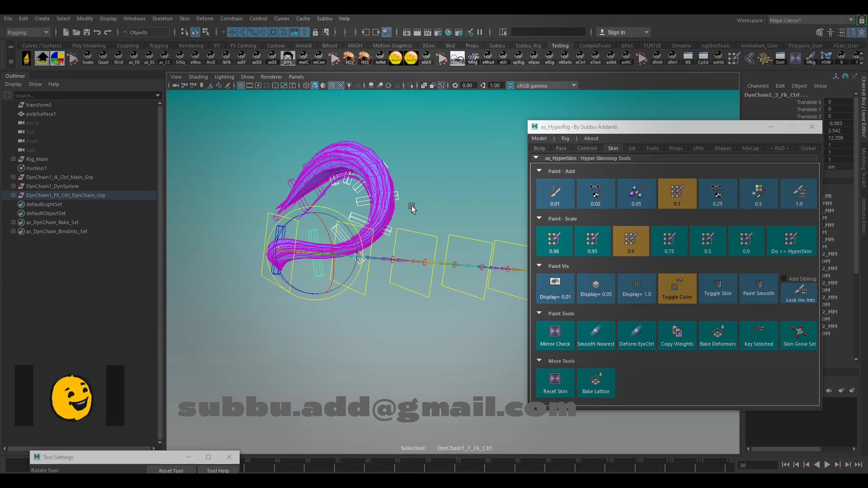Toggle Color in Paint Vis
This screenshot has height=488, width=868.
pyautogui.click(x=677, y=288)
